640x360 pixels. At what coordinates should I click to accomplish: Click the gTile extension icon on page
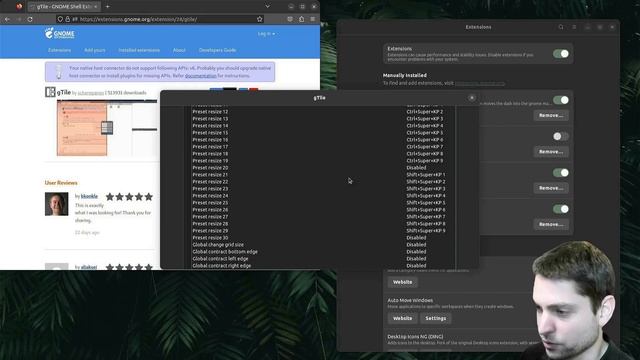(x=50, y=92)
